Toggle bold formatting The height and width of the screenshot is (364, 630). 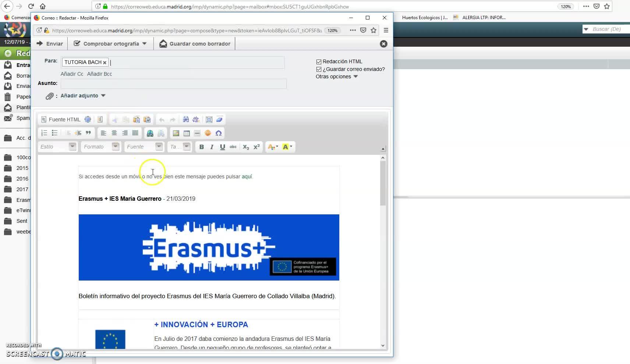click(x=201, y=147)
